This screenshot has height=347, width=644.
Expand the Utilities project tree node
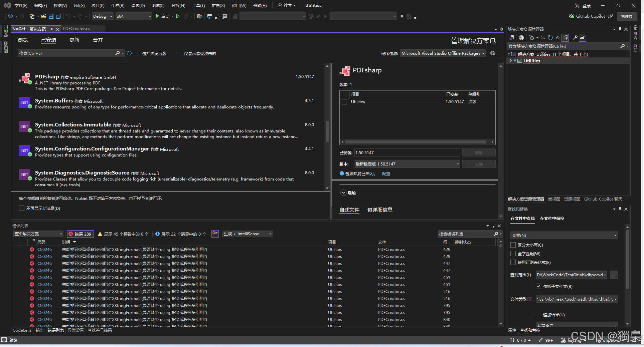coord(511,61)
